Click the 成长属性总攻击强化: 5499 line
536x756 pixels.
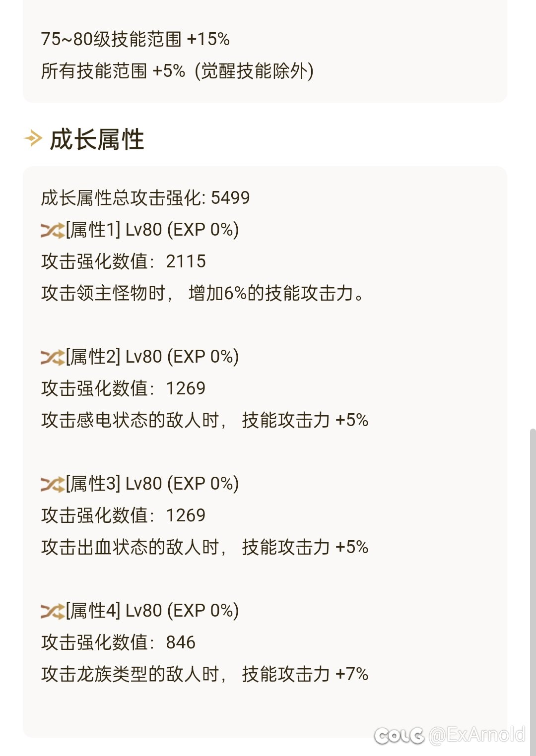tap(145, 198)
